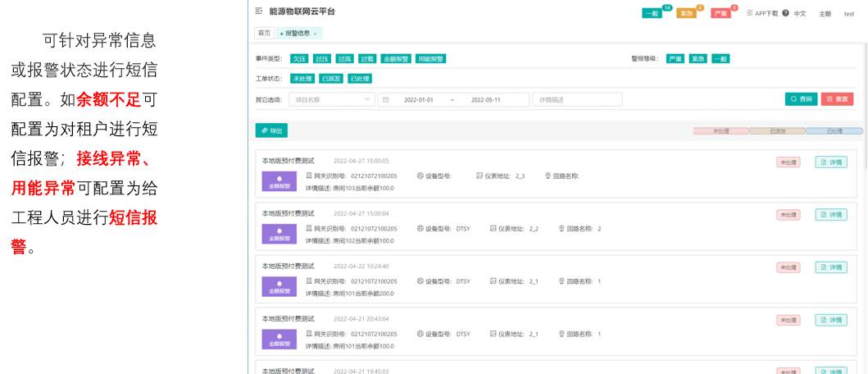Toggle the 过载 event type filter
Screen dimensions: 868x374
click(367, 59)
